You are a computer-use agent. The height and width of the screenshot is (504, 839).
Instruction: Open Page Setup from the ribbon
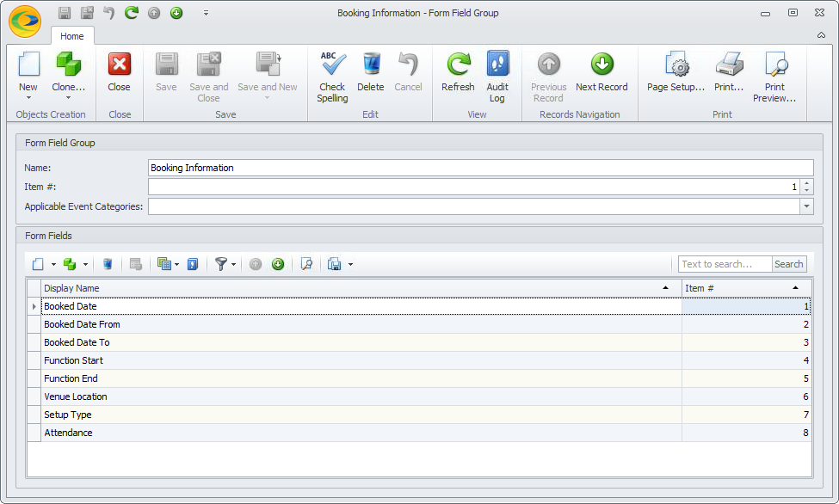[676, 72]
